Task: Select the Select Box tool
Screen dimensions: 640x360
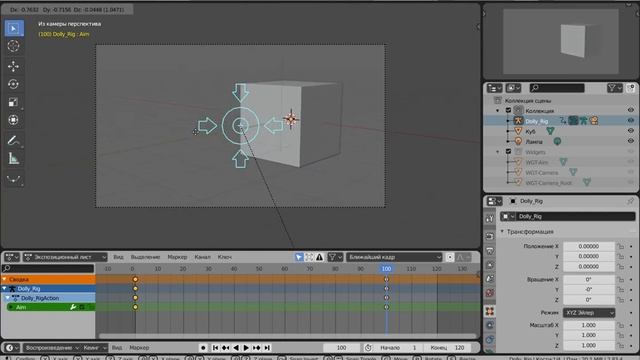Action: pyautogui.click(x=14, y=29)
